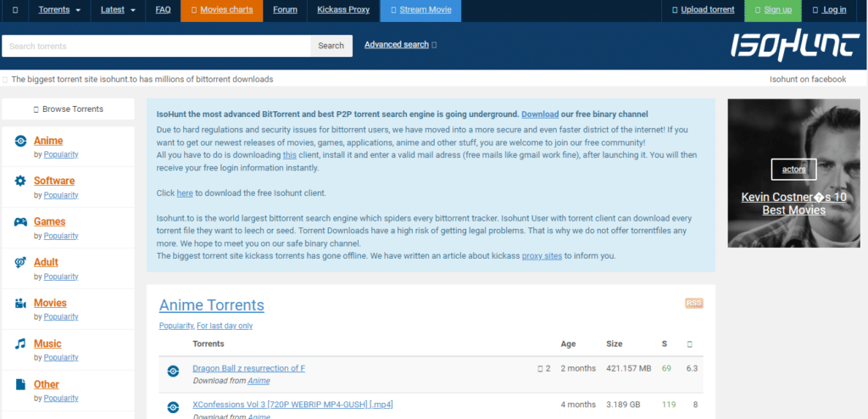Focus the Search torrents input field

(x=156, y=46)
